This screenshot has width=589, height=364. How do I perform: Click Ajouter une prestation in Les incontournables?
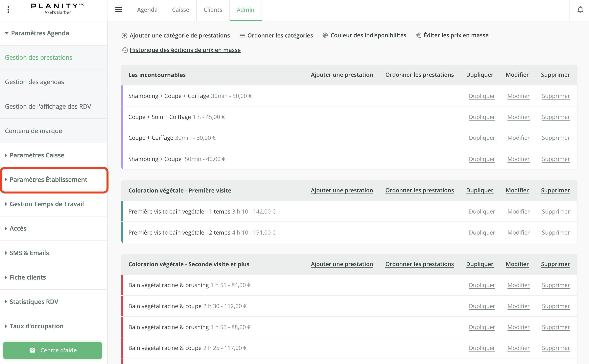pos(342,75)
